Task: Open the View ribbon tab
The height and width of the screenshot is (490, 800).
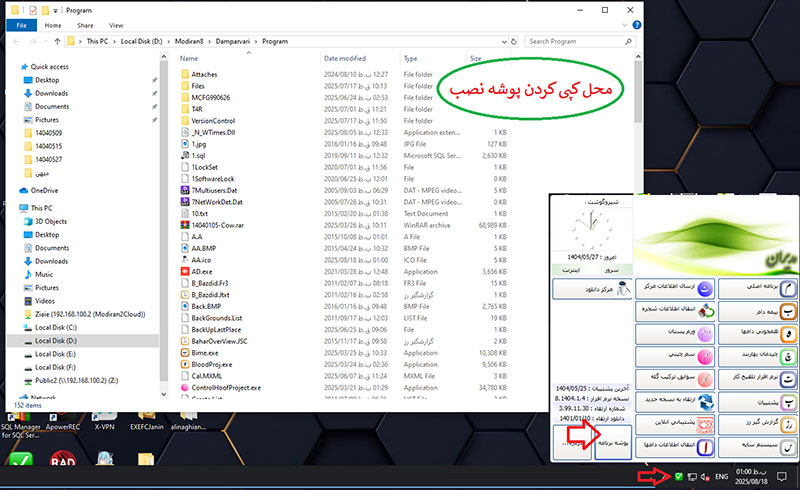Action: tap(117, 24)
